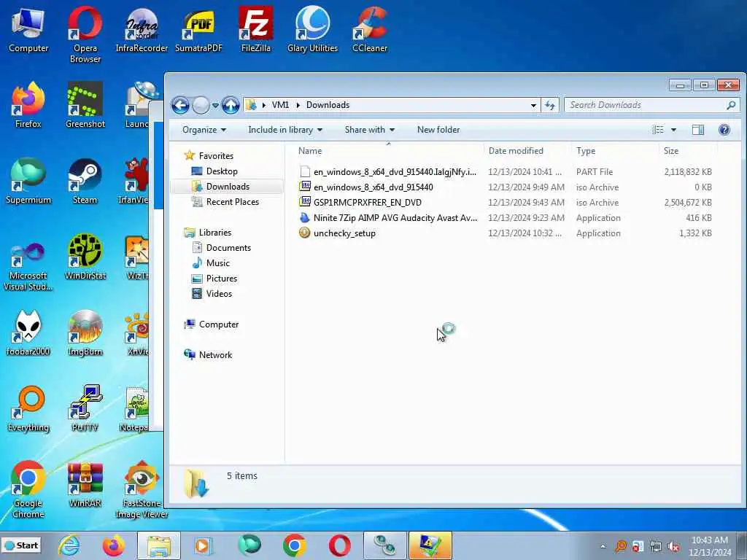Select the ImgBurn desktop icon
The width and height of the screenshot is (747, 560).
pyautogui.click(x=85, y=332)
